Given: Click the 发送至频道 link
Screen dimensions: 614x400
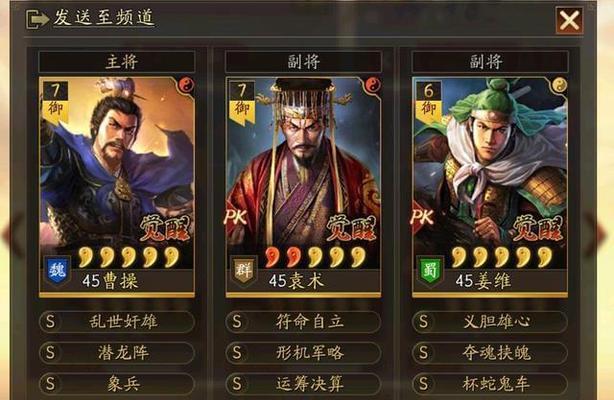Looking at the screenshot, I should pyautogui.click(x=104, y=17).
